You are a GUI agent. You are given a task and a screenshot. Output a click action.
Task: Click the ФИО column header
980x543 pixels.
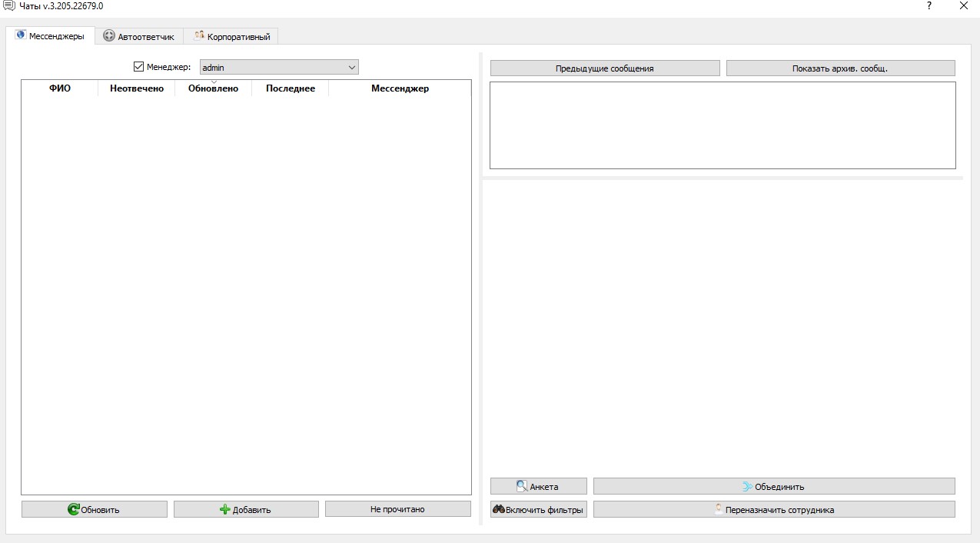pos(60,88)
